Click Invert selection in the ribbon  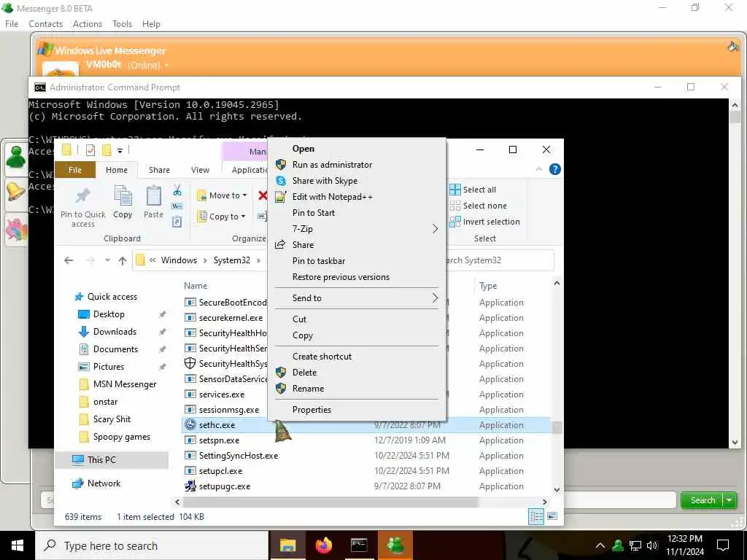[485, 222]
